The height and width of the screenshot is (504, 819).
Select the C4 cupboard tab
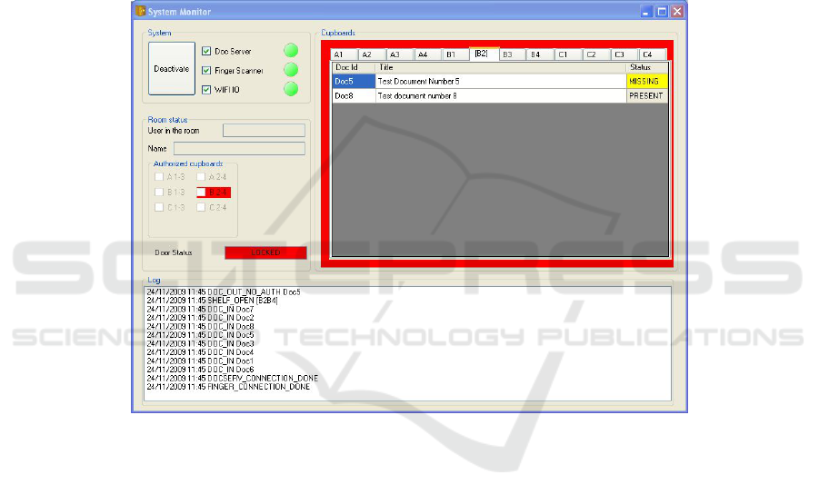(648, 54)
